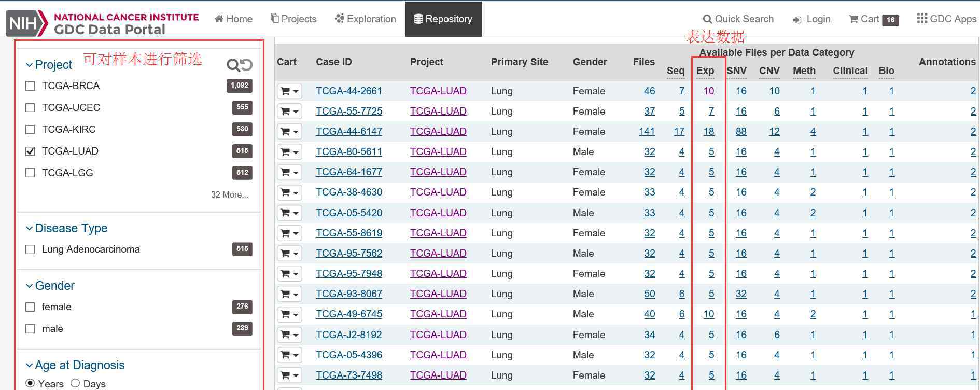Viewport: 980px width, 390px height.
Task: Open 141 files link for TCGA-44-6147
Action: pos(647,132)
